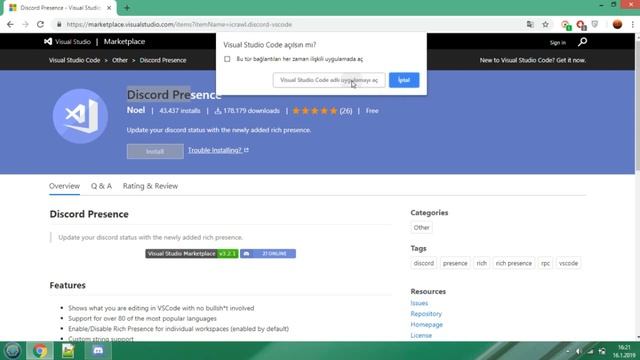Click the Discord online badge
Viewport: 640px width, 360px height.
(x=268, y=253)
